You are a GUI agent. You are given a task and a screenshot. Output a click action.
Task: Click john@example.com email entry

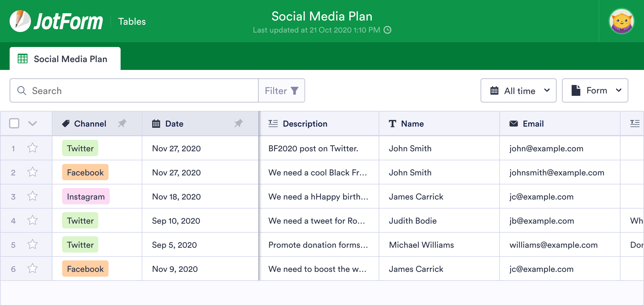[x=546, y=148]
